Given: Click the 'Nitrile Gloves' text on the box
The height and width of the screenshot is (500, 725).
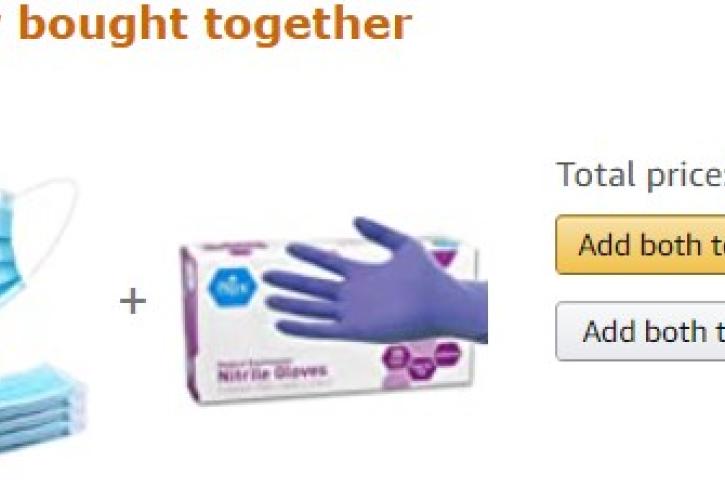Looking at the screenshot, I should [x=272, y=372].
